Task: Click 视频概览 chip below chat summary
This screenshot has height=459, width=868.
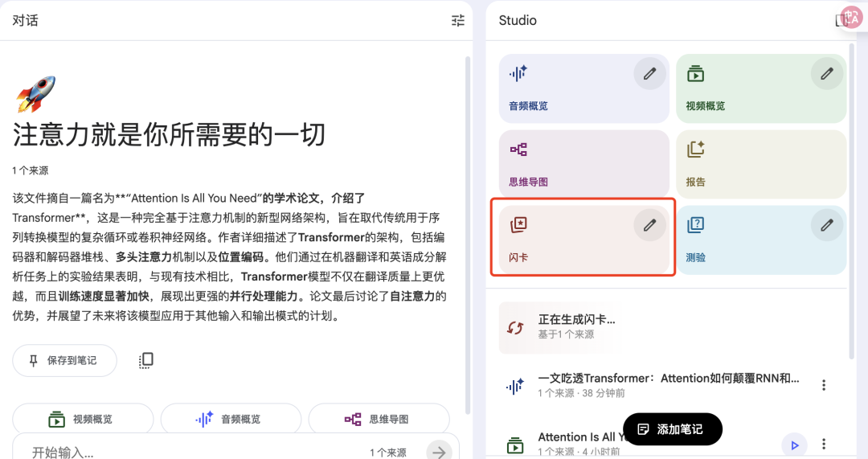Action: (83, 419)
